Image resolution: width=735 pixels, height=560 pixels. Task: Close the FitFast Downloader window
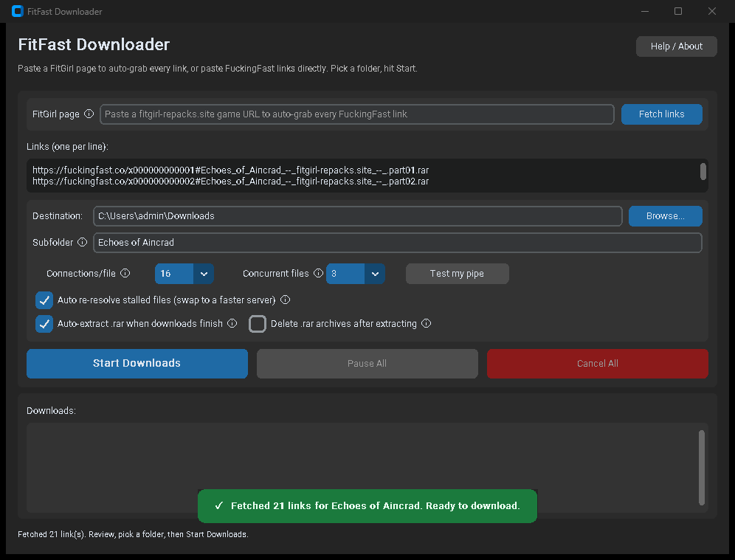tap(711, 11)
